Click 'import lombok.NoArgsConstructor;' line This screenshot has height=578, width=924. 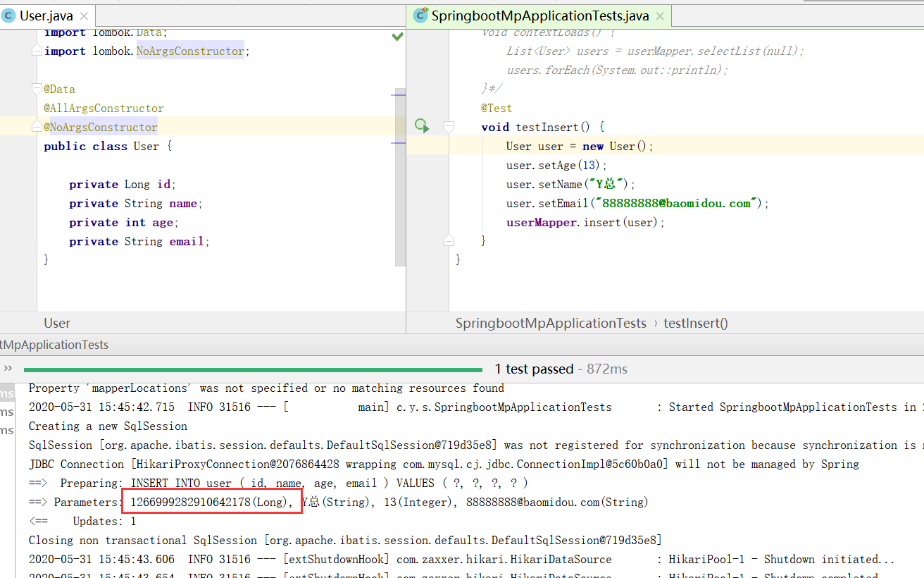(146, 51)
